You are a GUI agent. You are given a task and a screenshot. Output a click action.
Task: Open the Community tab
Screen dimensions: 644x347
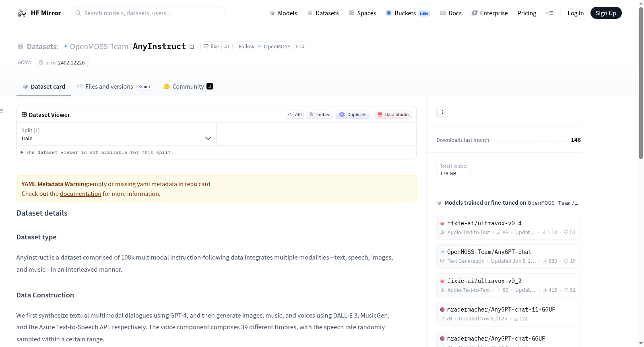(188, 87)
